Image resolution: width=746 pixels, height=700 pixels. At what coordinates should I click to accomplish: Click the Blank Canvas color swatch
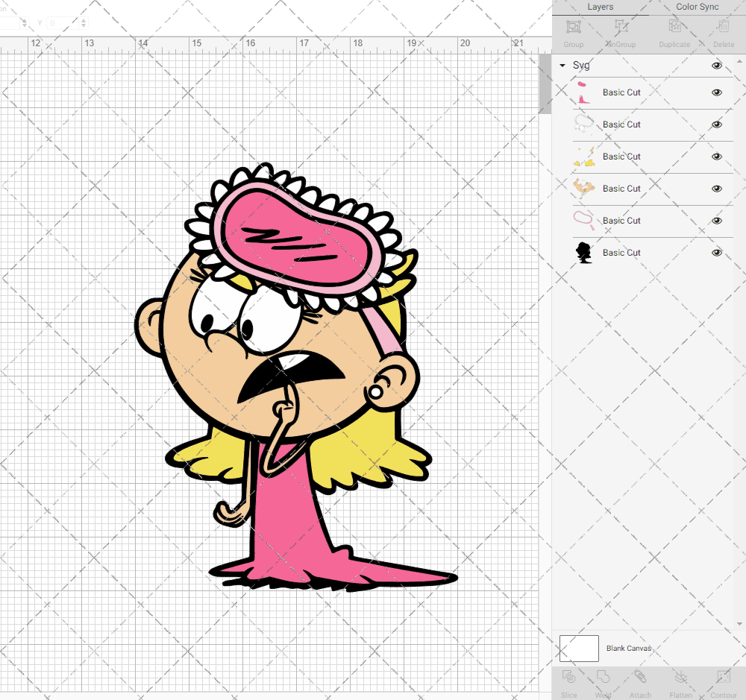click(579, 648)
